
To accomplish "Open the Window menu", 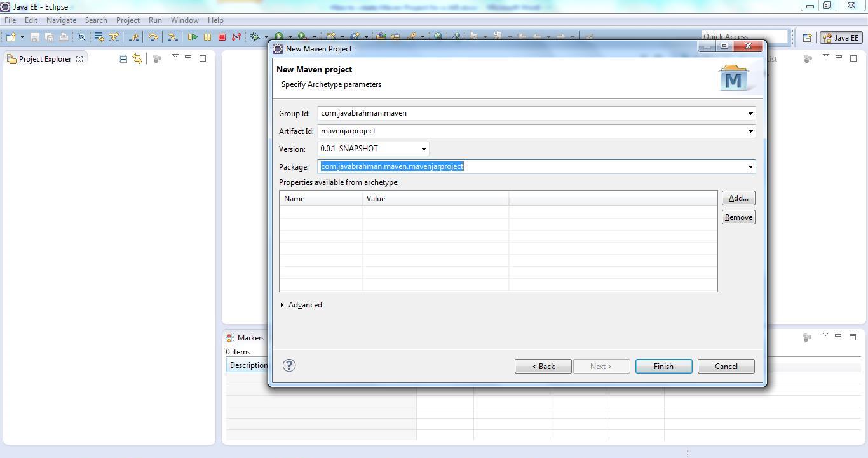I will pyautogui.click(x=185, y=20).
